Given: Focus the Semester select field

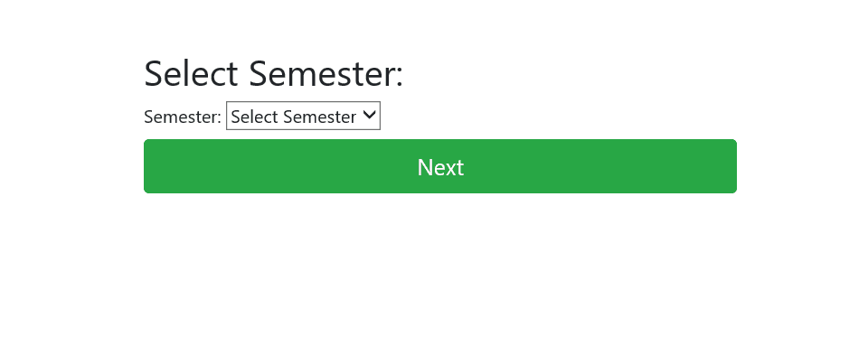Looking at the screenshot, I should pos(303,116).
